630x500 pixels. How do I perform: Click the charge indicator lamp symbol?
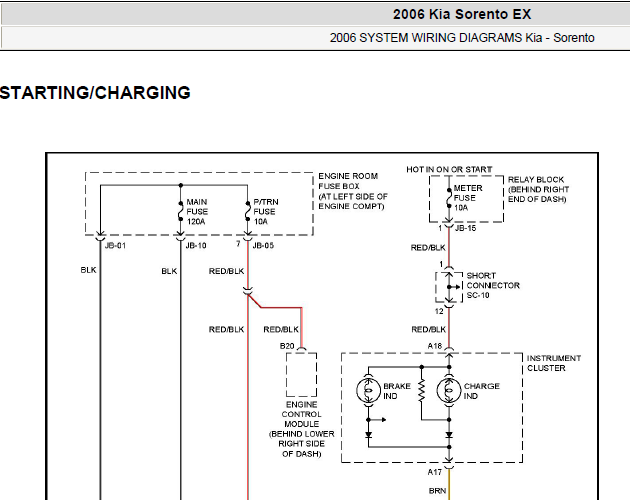point(449,390)
